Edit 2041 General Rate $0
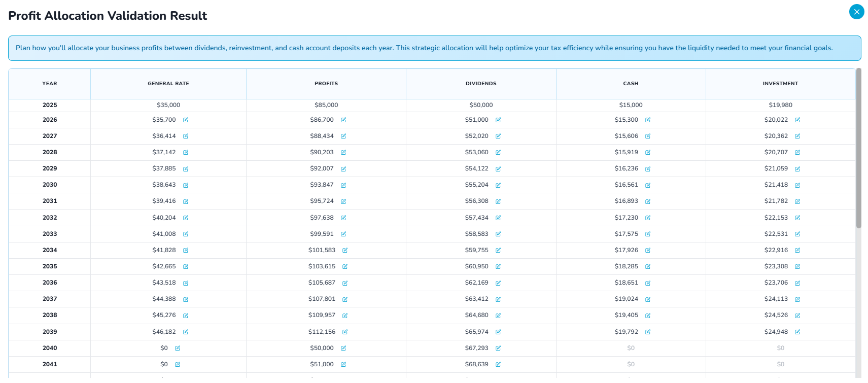This screenshot has height=383, width=868. [178, 365]
